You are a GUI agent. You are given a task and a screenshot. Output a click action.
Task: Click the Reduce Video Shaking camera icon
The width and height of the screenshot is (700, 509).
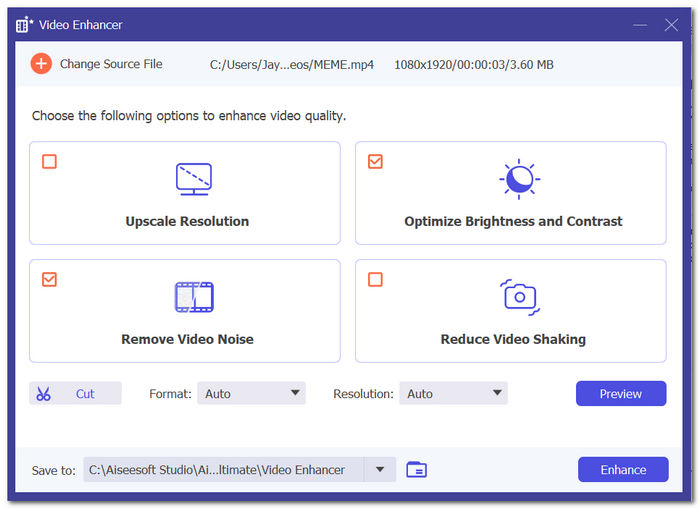coord(519,297)
